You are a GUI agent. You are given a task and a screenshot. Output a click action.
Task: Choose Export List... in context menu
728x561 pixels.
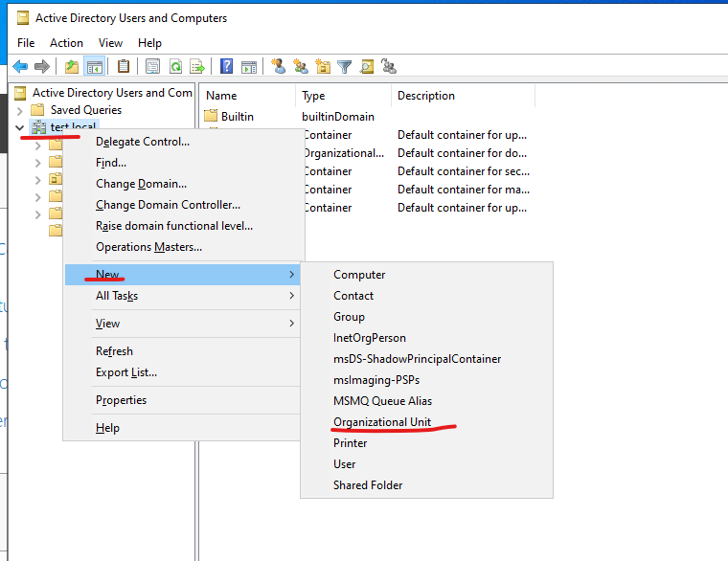pyautogui.click(x=184, y=372)
